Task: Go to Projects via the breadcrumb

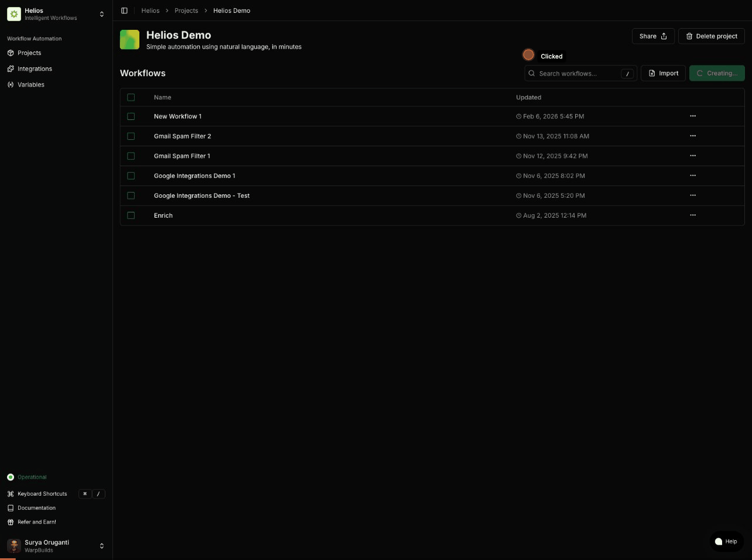Action: [x=186, y=10]
